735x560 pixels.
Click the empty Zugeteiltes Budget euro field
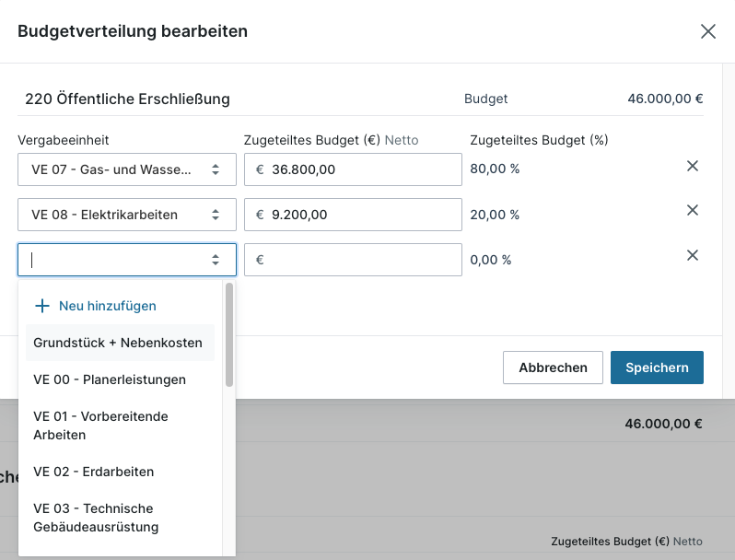[x=359, y=260]
